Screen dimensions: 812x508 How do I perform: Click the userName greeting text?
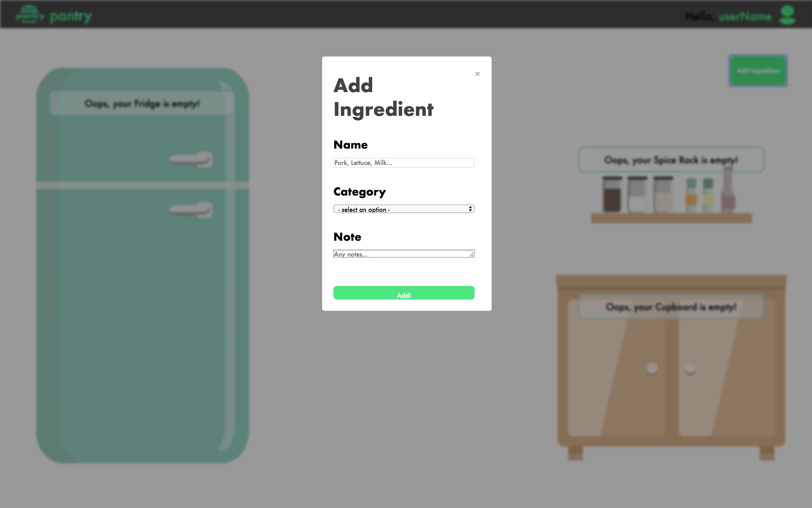[x=745, y=16]
